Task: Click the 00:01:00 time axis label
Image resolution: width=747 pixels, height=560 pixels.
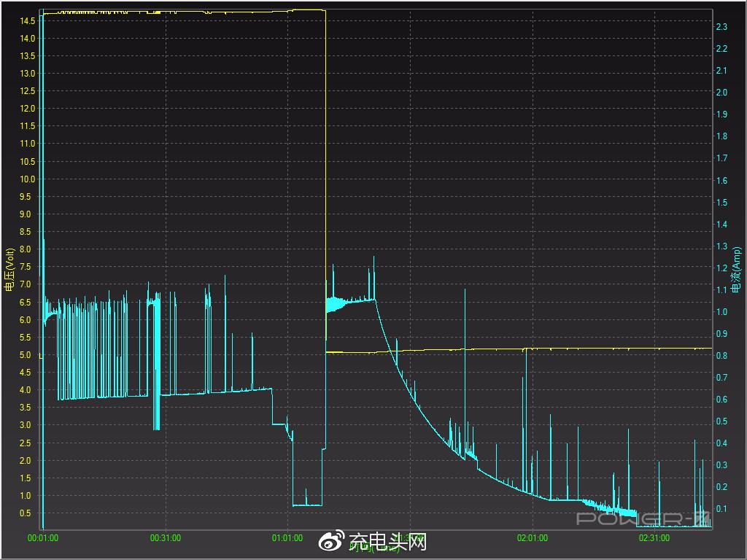Action: click(x=43, y=538)
